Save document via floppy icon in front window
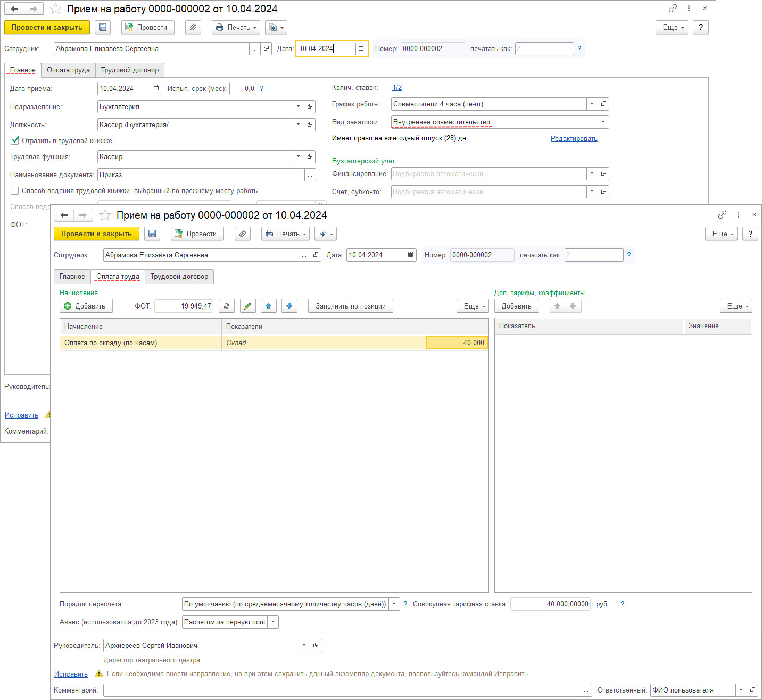The height and width of the screenshot is (700, 762). point(152,234)
